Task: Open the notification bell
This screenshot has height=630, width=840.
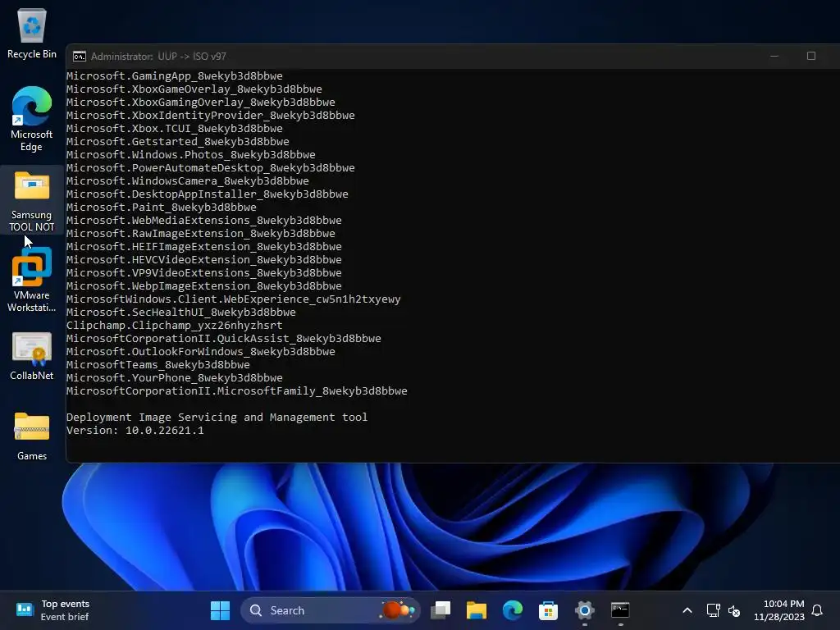Action: pos(817,610)
